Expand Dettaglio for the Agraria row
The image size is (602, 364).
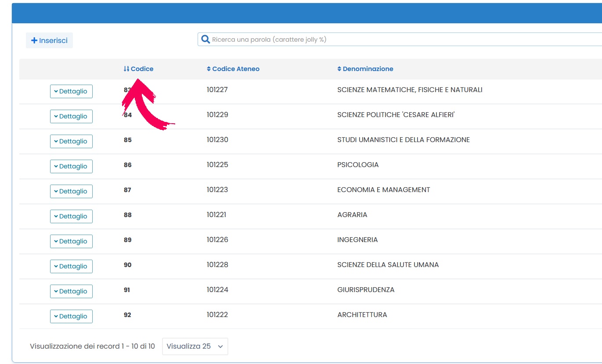tap(71, 216)
